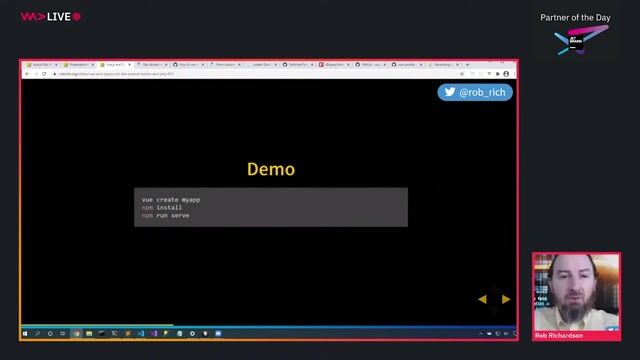Click the browser forward button
The width and height of the screenshot is (640, 360).
(36, 74)
